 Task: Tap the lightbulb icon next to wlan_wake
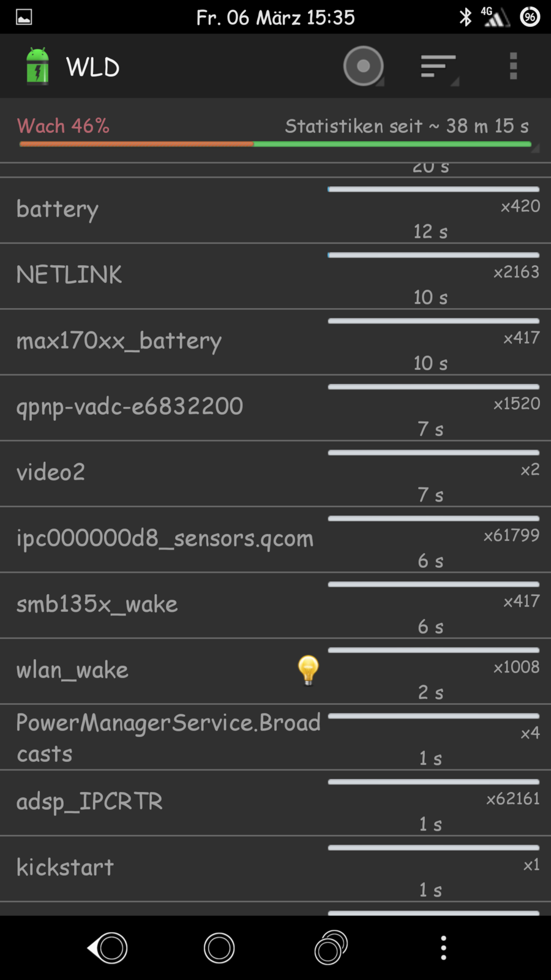coord(308,670)
